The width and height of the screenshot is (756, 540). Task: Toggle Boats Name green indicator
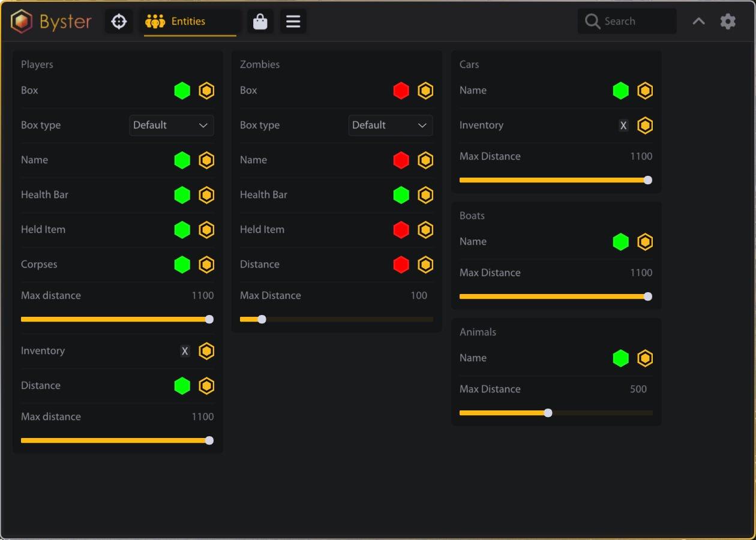(x=620, y=242)
